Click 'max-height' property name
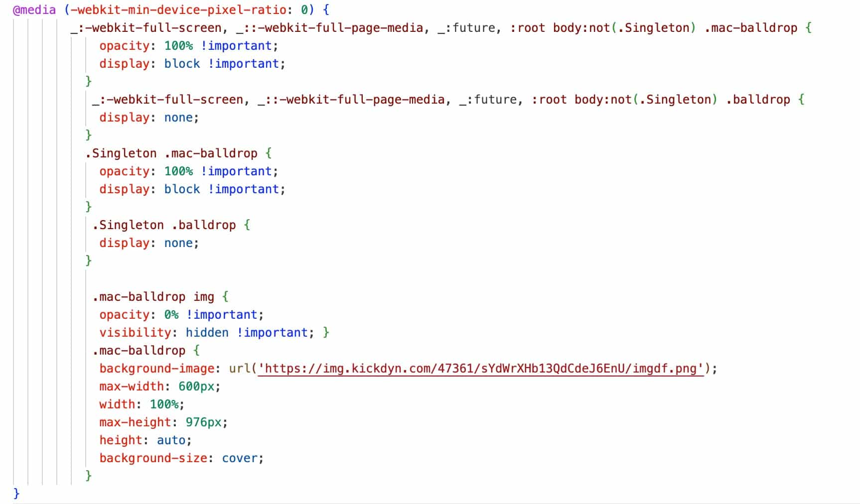Viewport: 860px width, 504px height. click(x=135, y=422)
